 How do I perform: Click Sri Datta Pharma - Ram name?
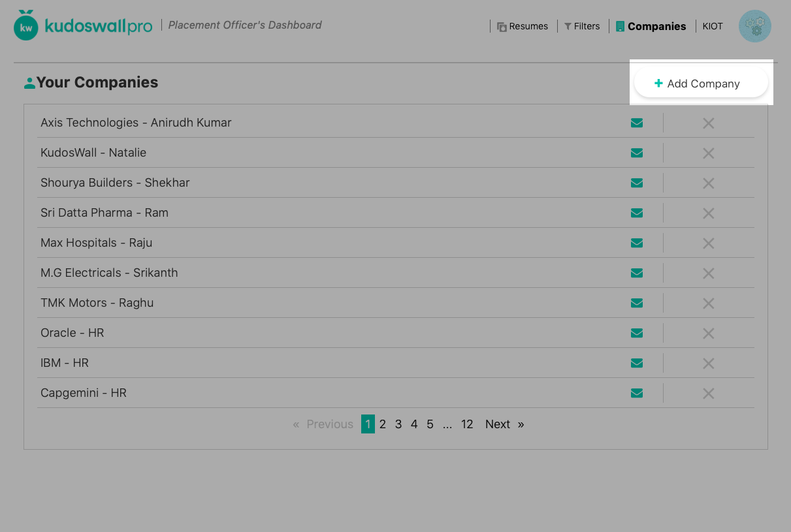[105, 213]
